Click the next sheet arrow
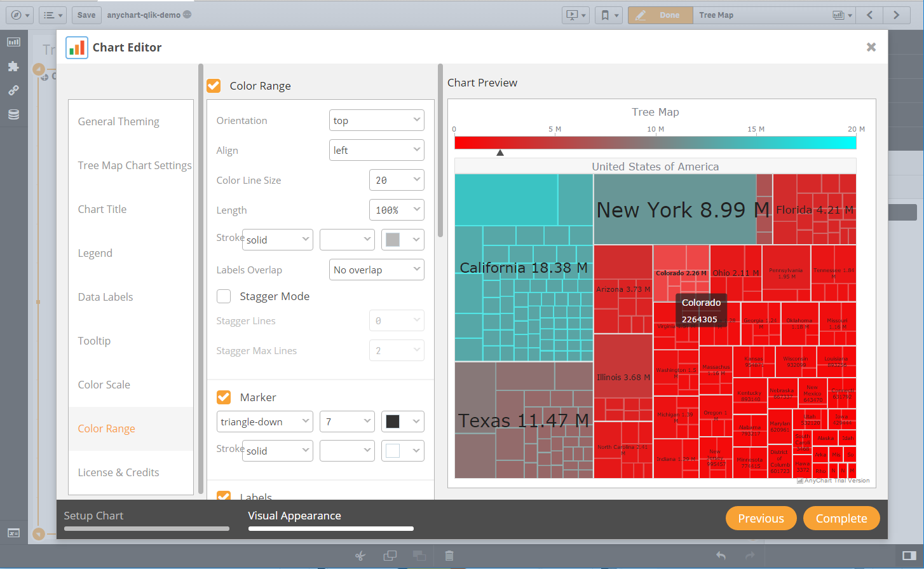This screenshot has height=569, width=924. pyautogui.click(x=896, y=15)
